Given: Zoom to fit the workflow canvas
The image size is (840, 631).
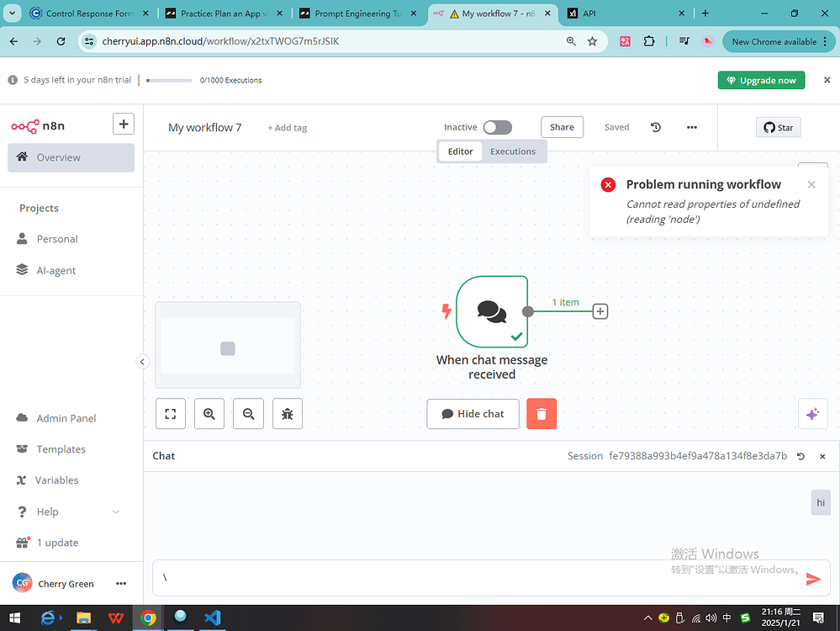Looking at the screenshot, I should 171,413.
